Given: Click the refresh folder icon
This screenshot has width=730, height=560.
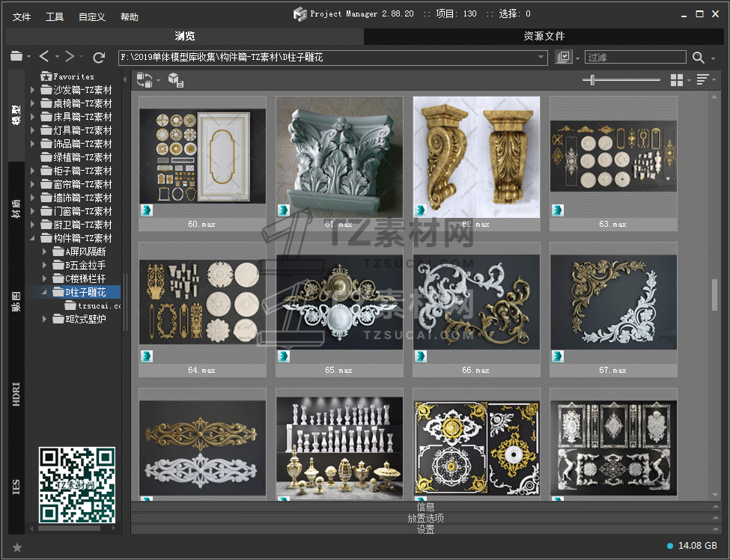Looking at the screenshot, I should pos(99,57).
